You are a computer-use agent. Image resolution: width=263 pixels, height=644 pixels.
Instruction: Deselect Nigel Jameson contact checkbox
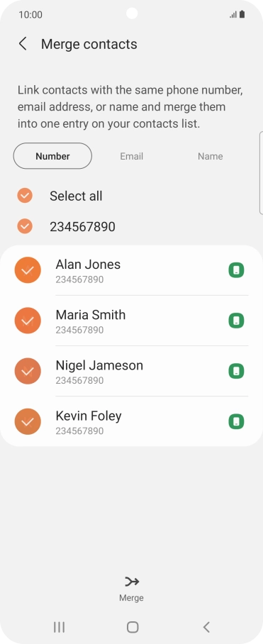pyautogui.click(x=28, y=371)
